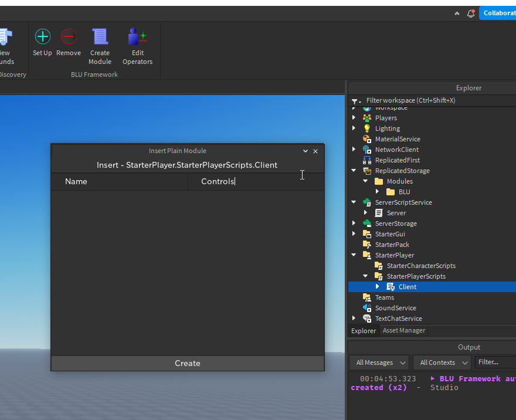The height and width of the screenshot is (420, 516).
Task: Open Edit Operators in the BLU Framework ribbon
Action: [137, 36]
